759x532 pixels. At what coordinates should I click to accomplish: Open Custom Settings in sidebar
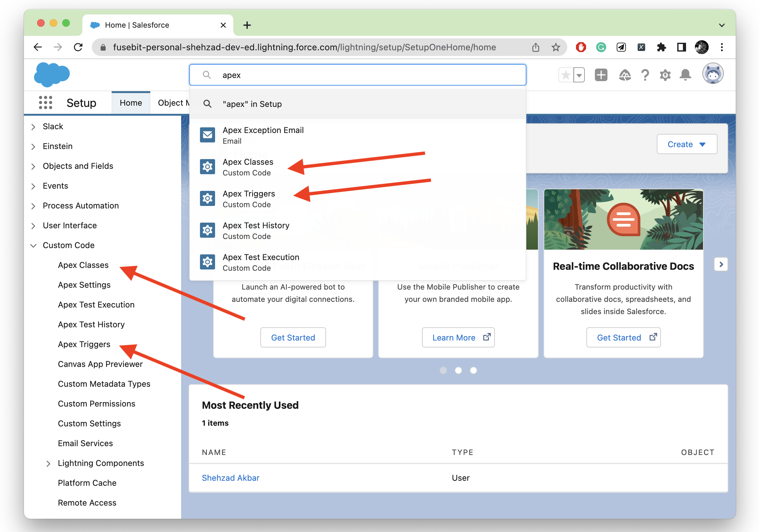pos(89,424)
